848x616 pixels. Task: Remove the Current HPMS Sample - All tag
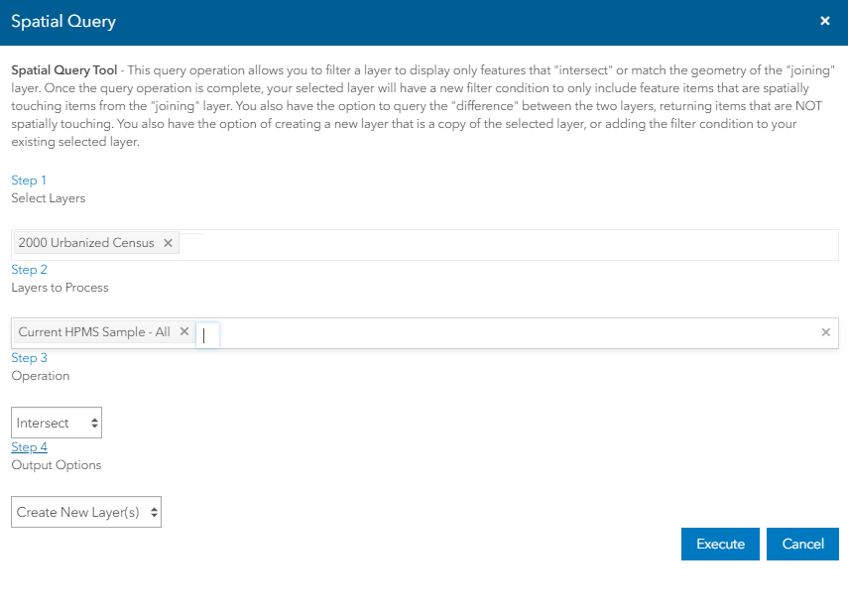pos(183,332)
